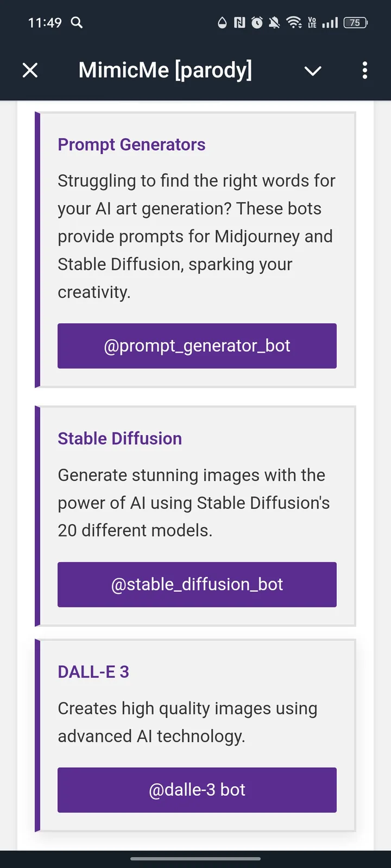Tap the MimicMe [parody] title text
This screenshot has height=868, width=391.
[x=165, y=69]
